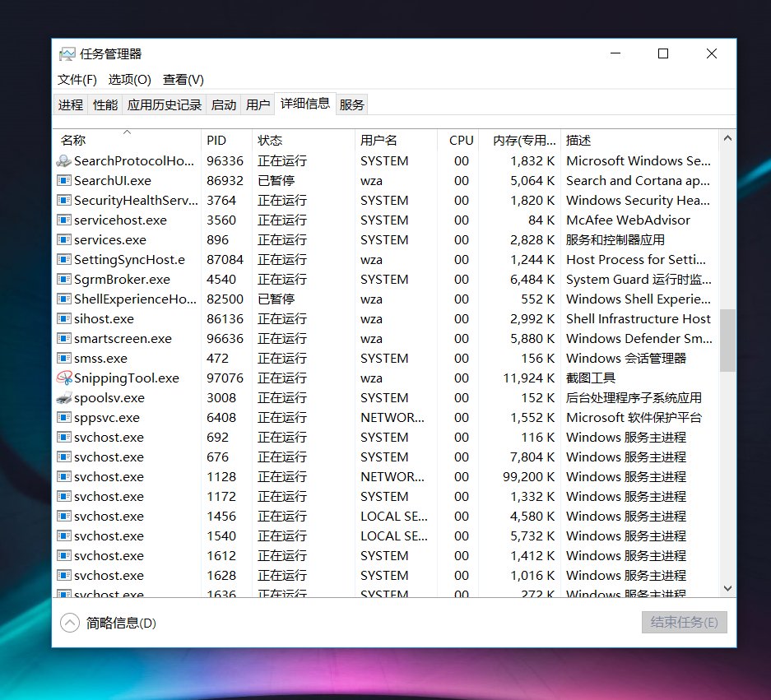Click the SettingSyncHost process icon
This screenshot has height=700, width=771.
tap(64, 259)
